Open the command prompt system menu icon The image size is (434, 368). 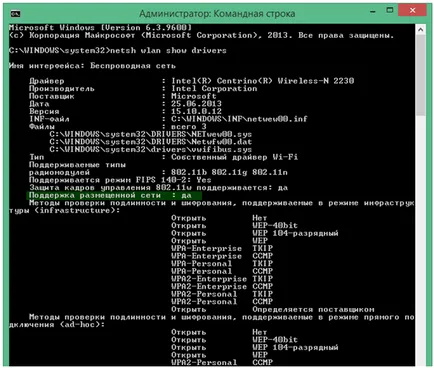point(15,14)
